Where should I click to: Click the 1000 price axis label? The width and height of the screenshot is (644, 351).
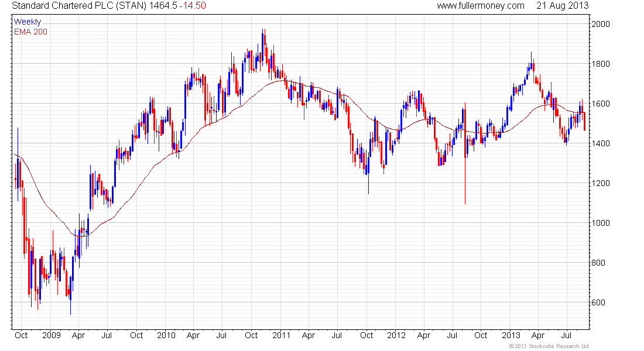601,223
